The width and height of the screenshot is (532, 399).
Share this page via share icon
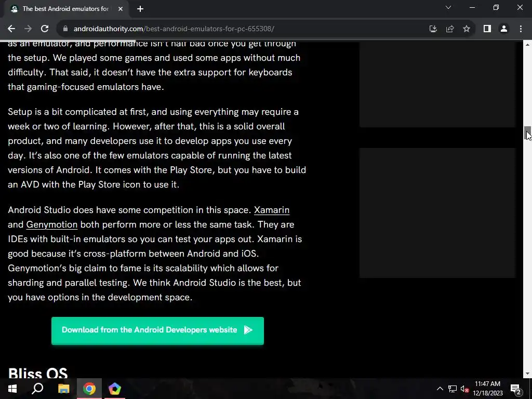click(450, 29)
